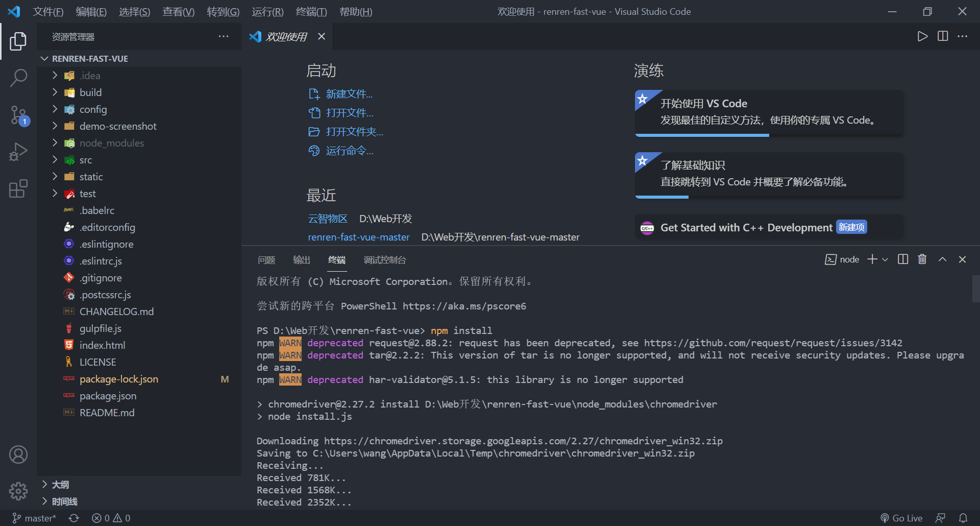Viewport: 980px width, 526px height.
Task: Split the editor to the right
Action: click(x=943, y=36)
